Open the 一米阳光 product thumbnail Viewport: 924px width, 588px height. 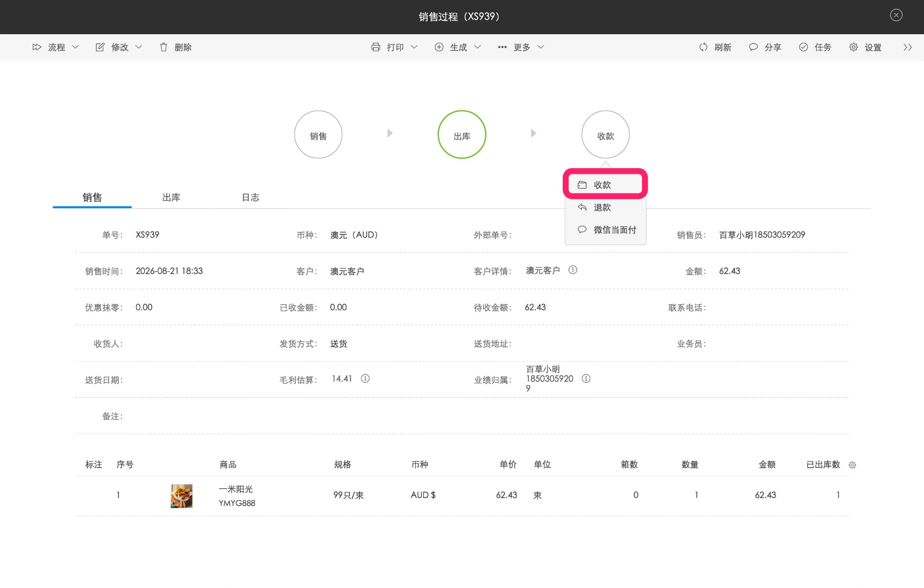tap(182, 496)
